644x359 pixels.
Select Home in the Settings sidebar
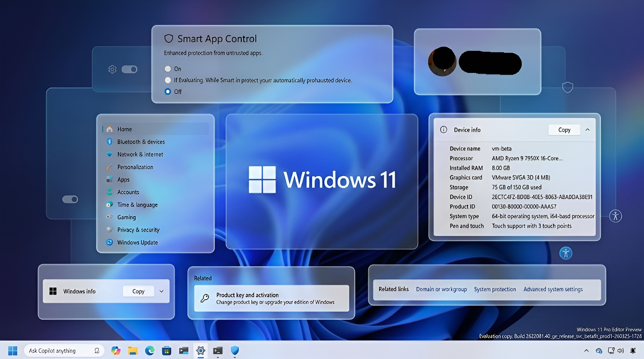click(109, 129)
